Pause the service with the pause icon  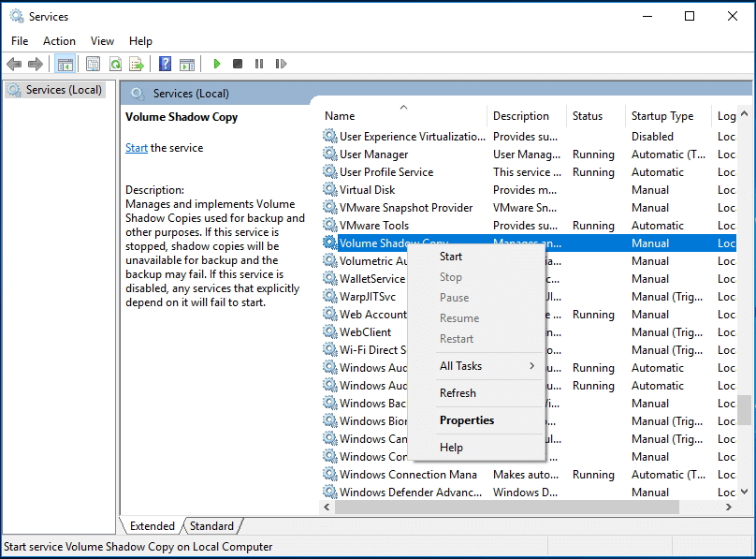coord(260,64)
